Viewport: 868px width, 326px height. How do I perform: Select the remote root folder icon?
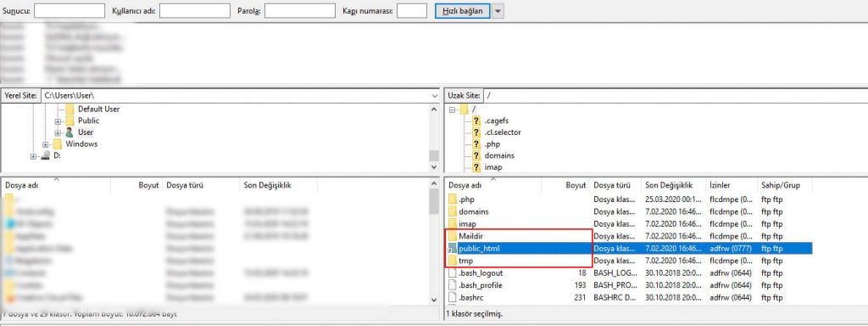(x=464, y=110)
